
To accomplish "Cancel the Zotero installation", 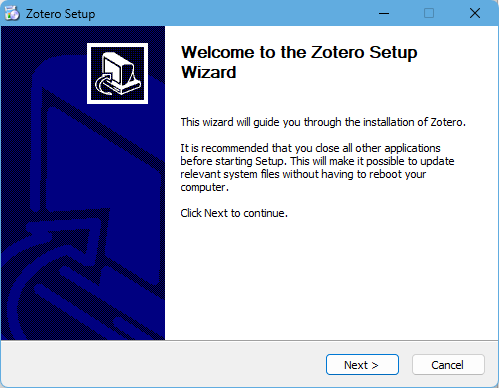I will coord(448,365).
